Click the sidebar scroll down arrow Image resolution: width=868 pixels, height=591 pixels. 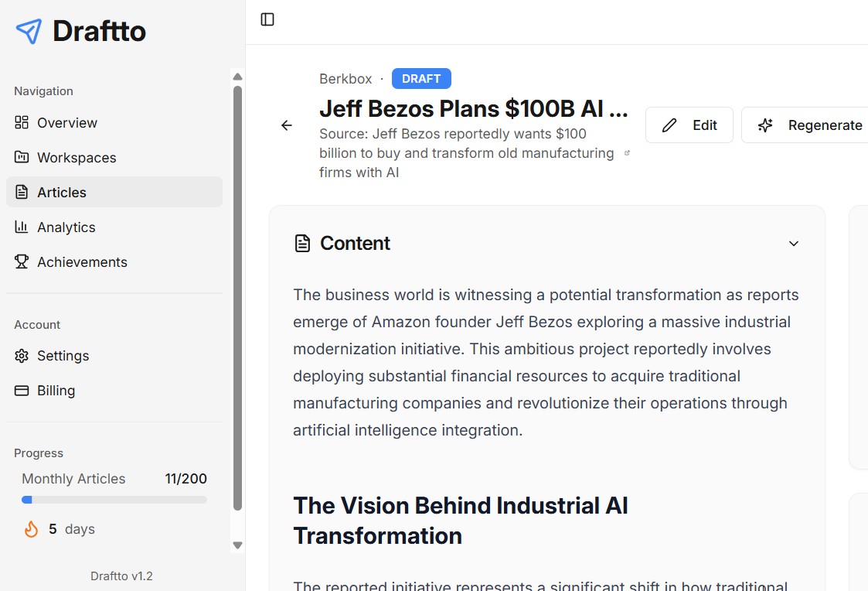pyautogui.click(x=237, y=545)
